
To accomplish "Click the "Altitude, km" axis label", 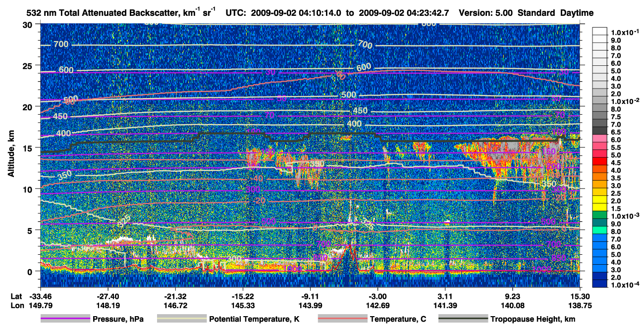I will pos(10,154).
